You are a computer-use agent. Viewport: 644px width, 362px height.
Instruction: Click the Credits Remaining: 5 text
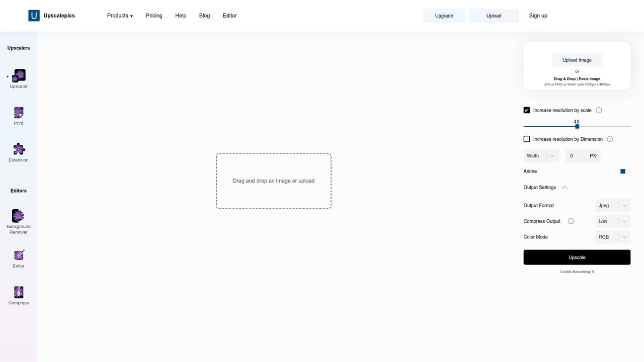tap(577, 272)
